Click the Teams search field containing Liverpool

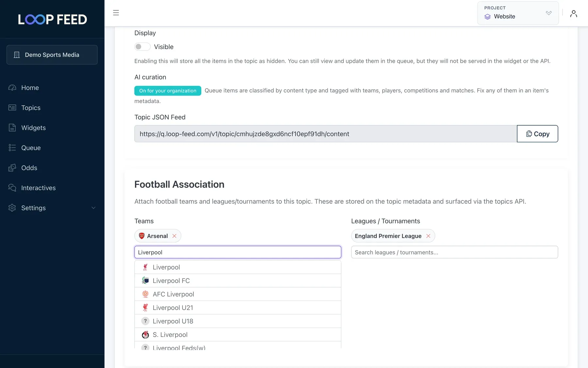238,252
